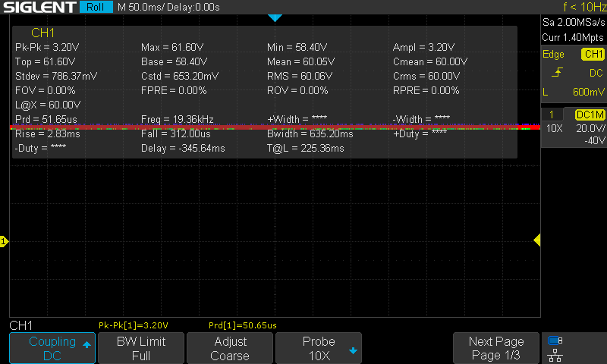Image resolution: width=607 pixels, height=364 pixels.
Task: Click the channel 1 ground level marker
Action: click(4, 242)
